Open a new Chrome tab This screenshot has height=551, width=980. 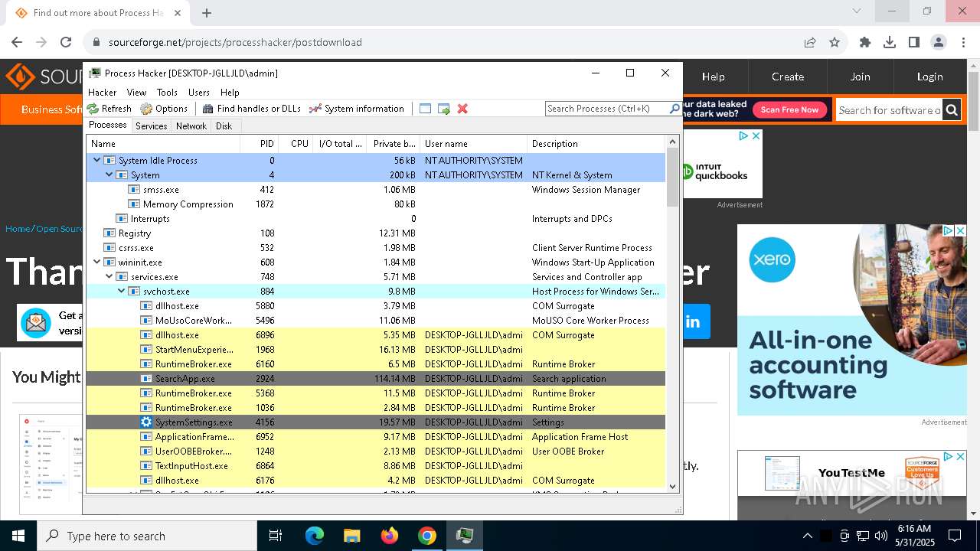pyautogui.click(x=207, y=12)
